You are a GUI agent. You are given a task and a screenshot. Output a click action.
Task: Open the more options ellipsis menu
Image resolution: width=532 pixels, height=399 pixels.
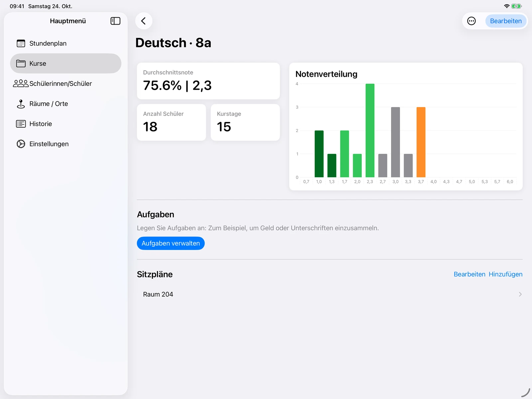(x=471, y=21)
